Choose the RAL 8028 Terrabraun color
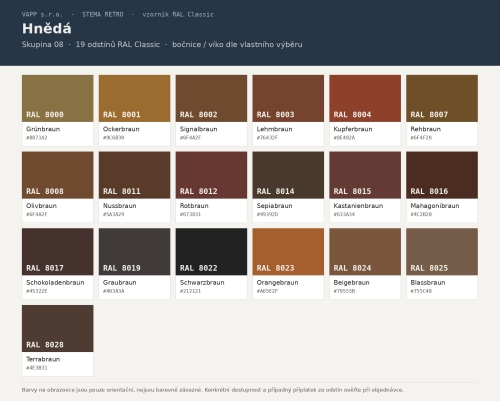 point(58,340)
